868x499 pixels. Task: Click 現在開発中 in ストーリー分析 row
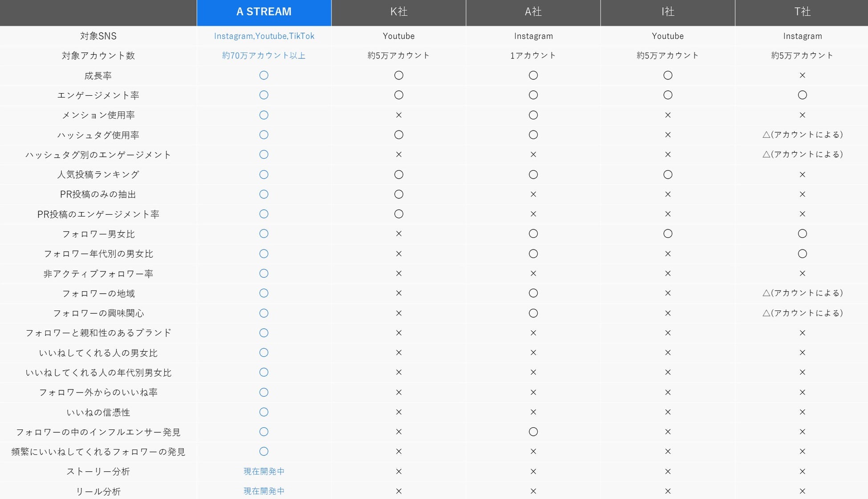point(264,471)
